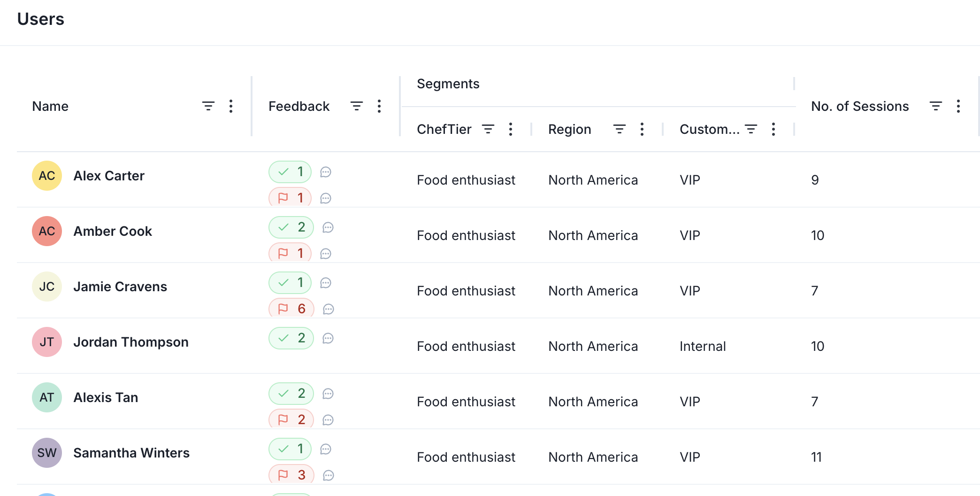Open the Region column options menu

(642, 129)
